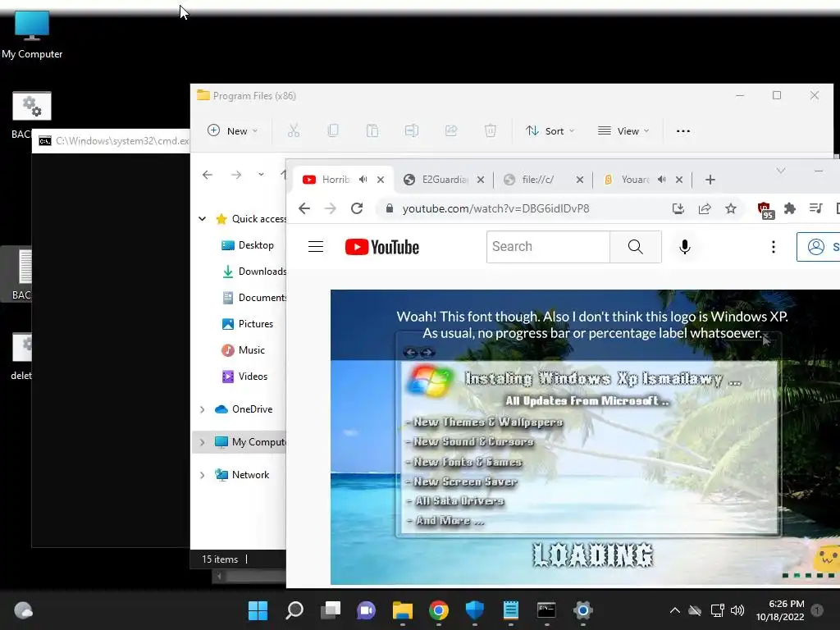This screenshot has height=630, width=840.
Task: Bookmark this page with the star icon
Action: (731, 208)
